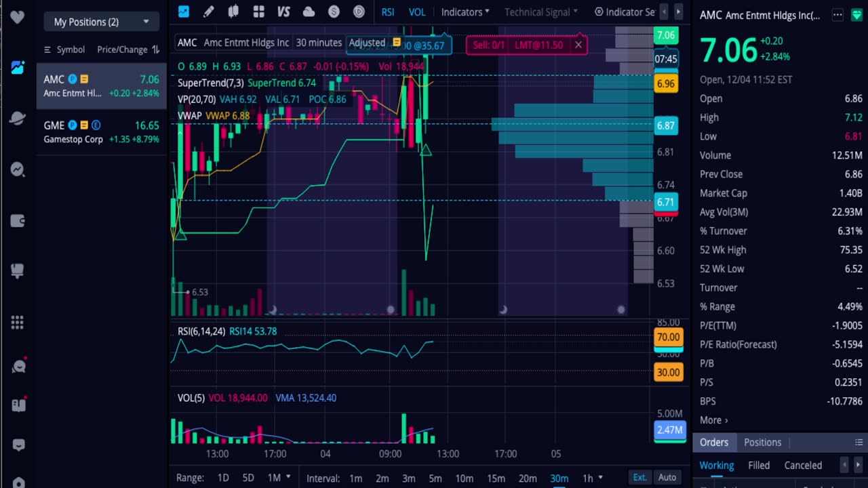Open the three-dots menu beside AMC header
Viewport: 868px width, 488px height.
tap(837, 15)
